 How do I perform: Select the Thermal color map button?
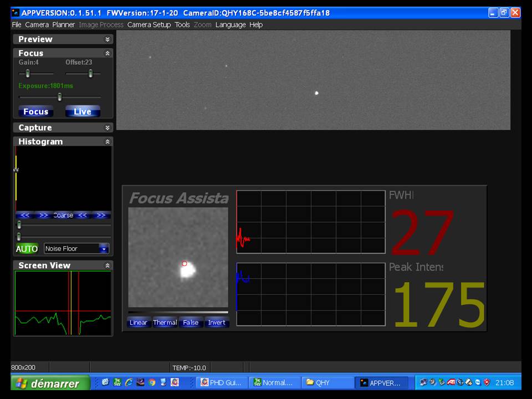pos(165,323)
